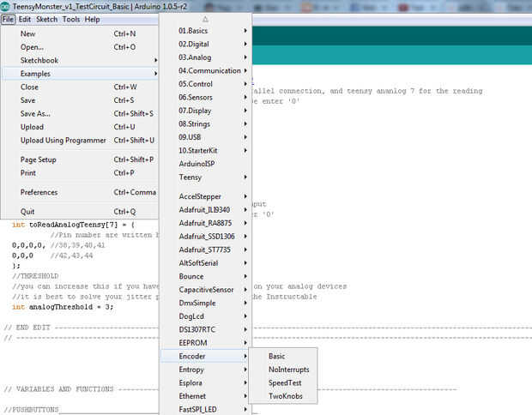
Task: Open the Encoder SpeedTest example
Action: [283, 382]
